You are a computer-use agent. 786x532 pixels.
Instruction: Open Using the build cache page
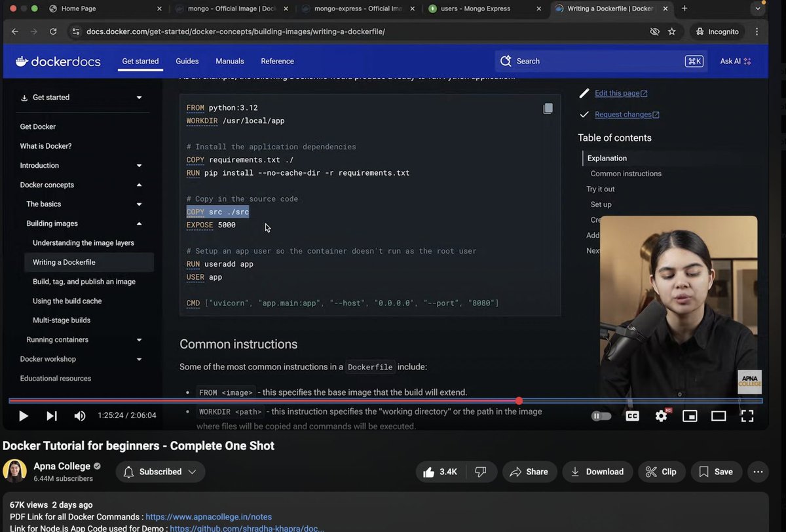click(x=67, y=301)
